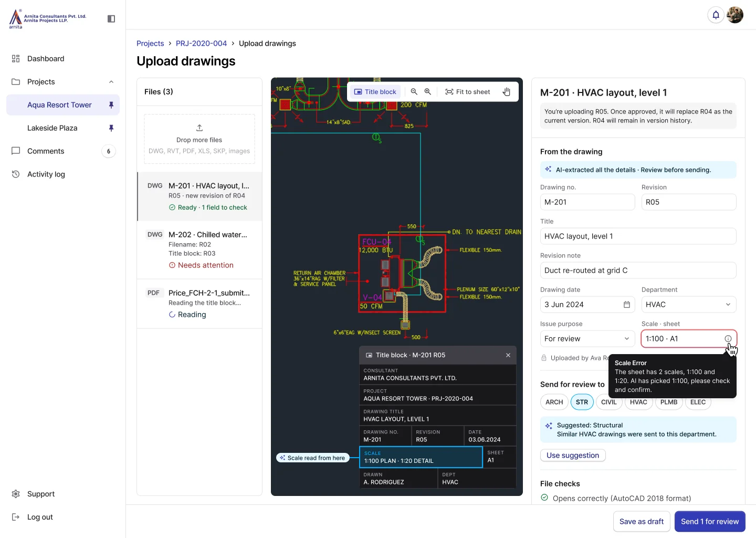This screenshot has width=756, height=538.
Task: Open user profile avatar
Action: point(735,15)
